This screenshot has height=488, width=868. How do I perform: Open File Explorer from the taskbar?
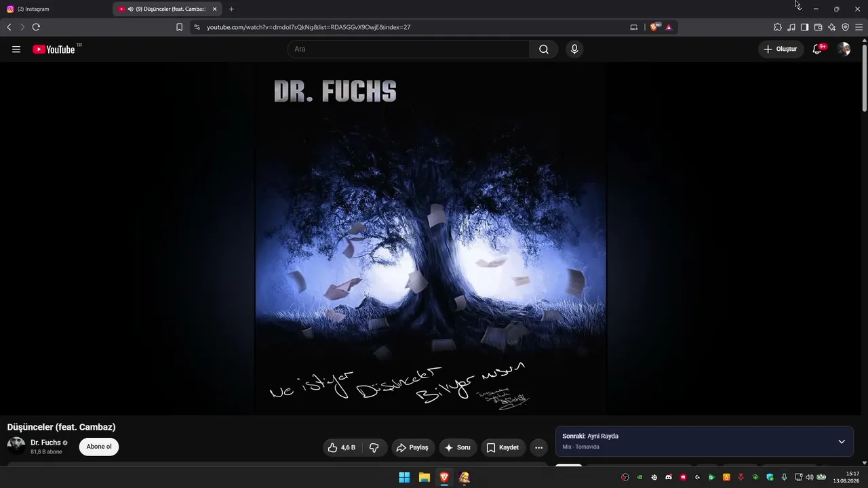(x=425, y=477)
